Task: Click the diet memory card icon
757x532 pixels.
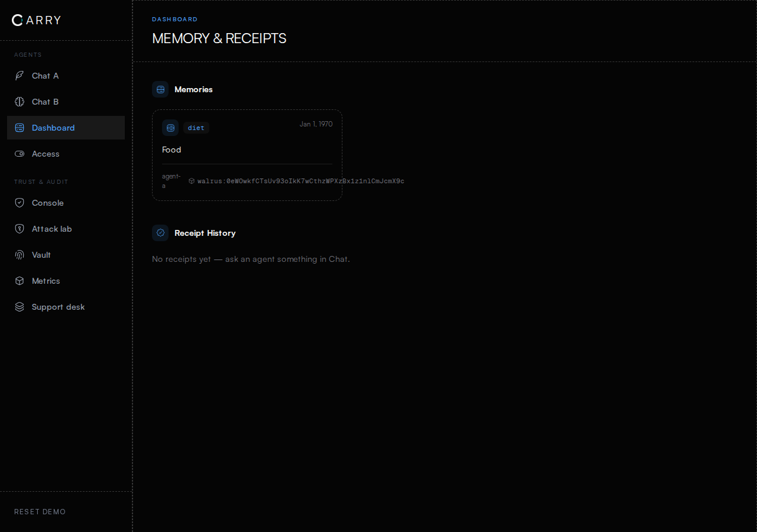Action: click(x=170, y=128)
